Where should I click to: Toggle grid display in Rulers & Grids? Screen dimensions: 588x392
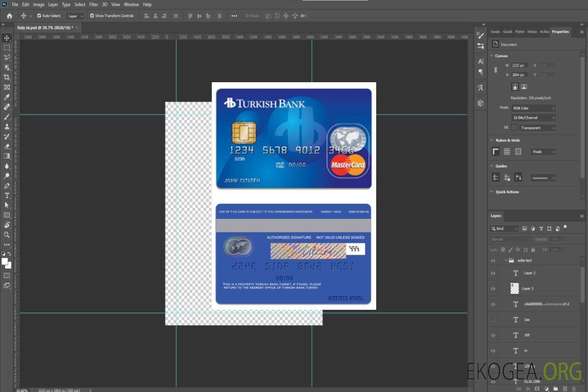click(x=507, y=151)
